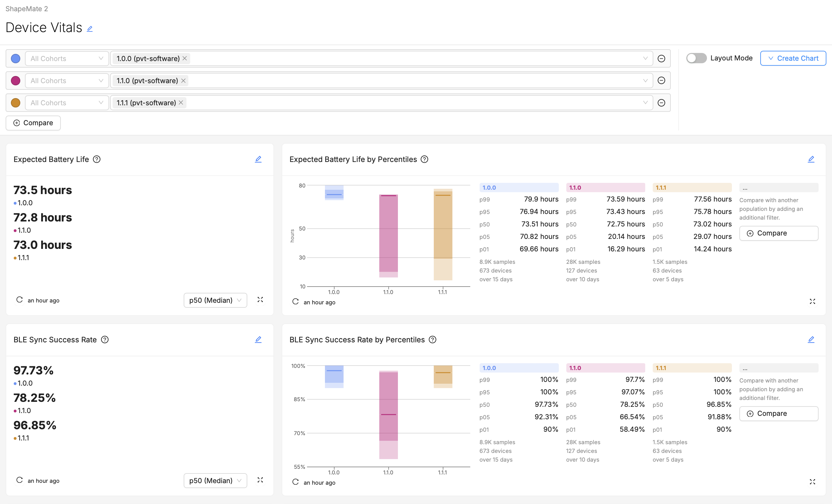
Task: Open the p50 Median percentile selector
Action: tap(215, 300)
